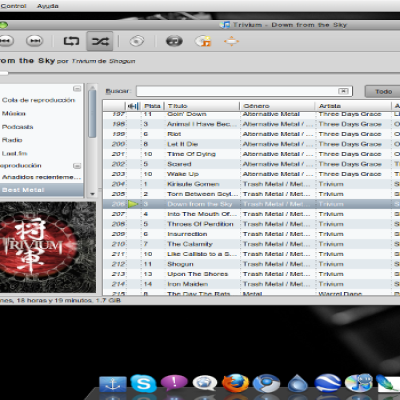Select track Down from the Sky row
Viewport: 400px width, 400px height.
point(251,204)
